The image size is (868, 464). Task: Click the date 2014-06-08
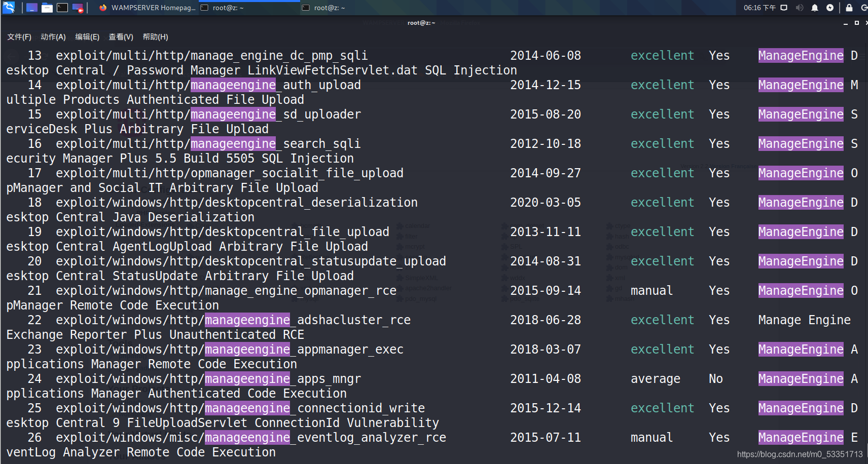[x=546, y=55]
